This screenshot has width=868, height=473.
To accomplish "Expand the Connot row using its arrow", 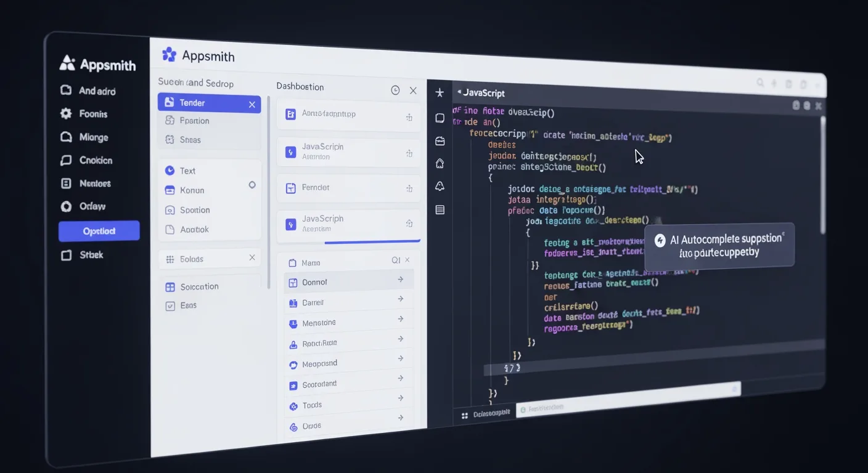I will (x=400, y=280).
